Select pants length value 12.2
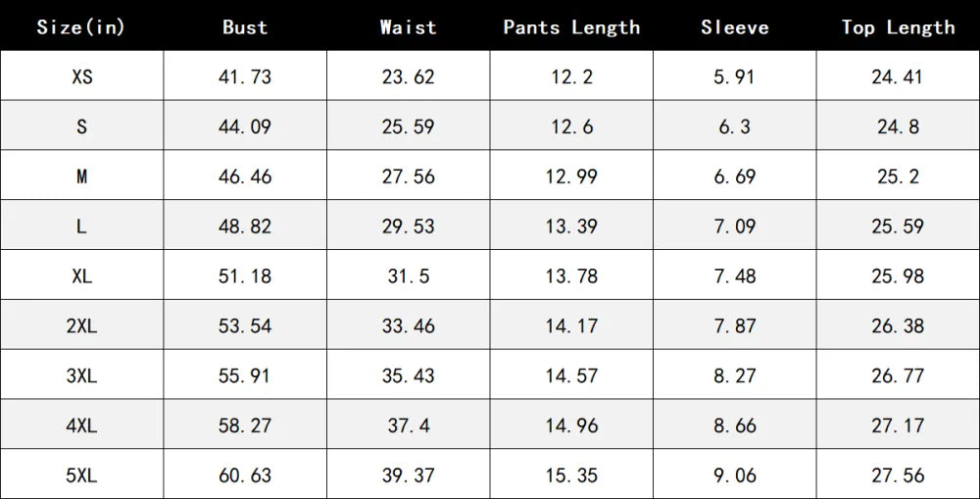This screenshot has height=499, width=980. 572,76
